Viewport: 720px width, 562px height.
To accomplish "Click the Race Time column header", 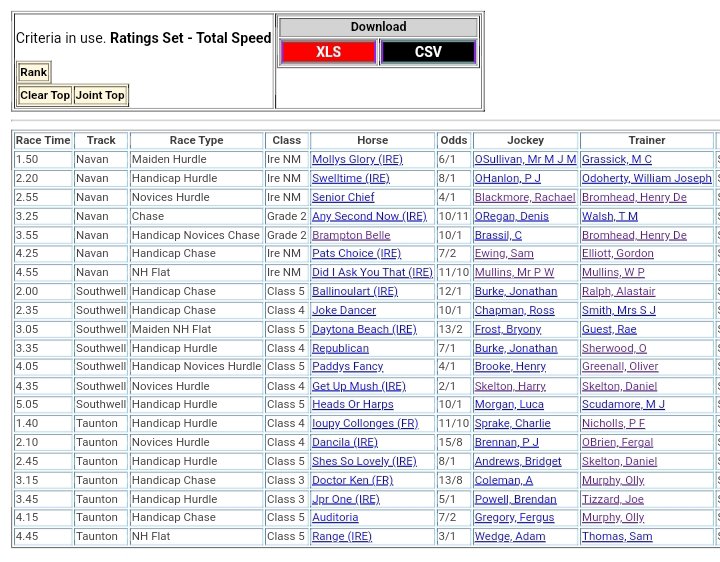I will [43, 141].
